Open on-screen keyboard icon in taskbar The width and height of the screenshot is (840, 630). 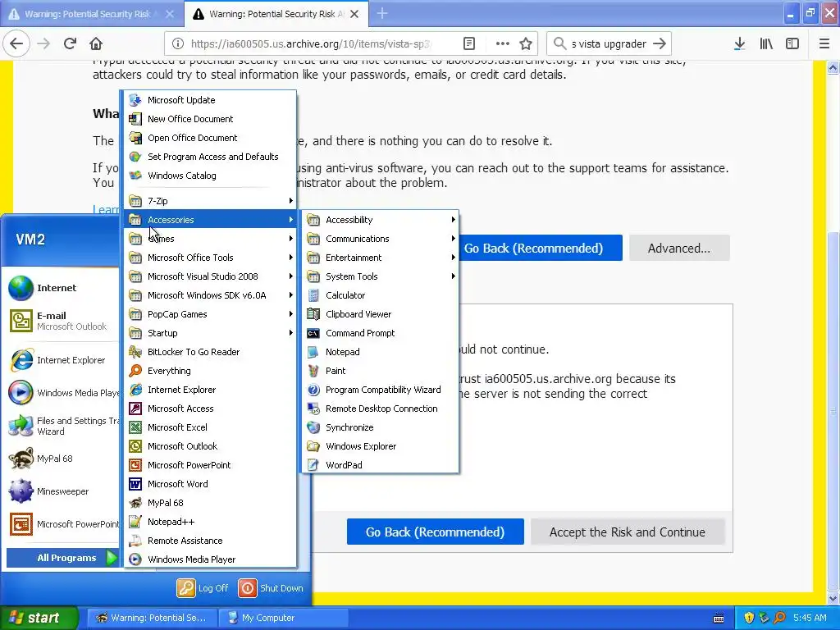[719, 619]
